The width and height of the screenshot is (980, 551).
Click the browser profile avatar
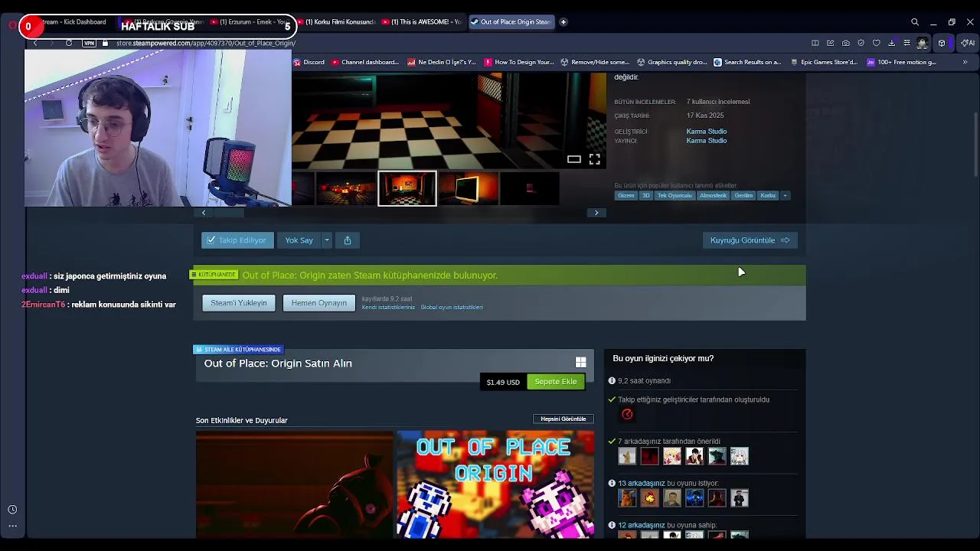(x=923, y=43)
